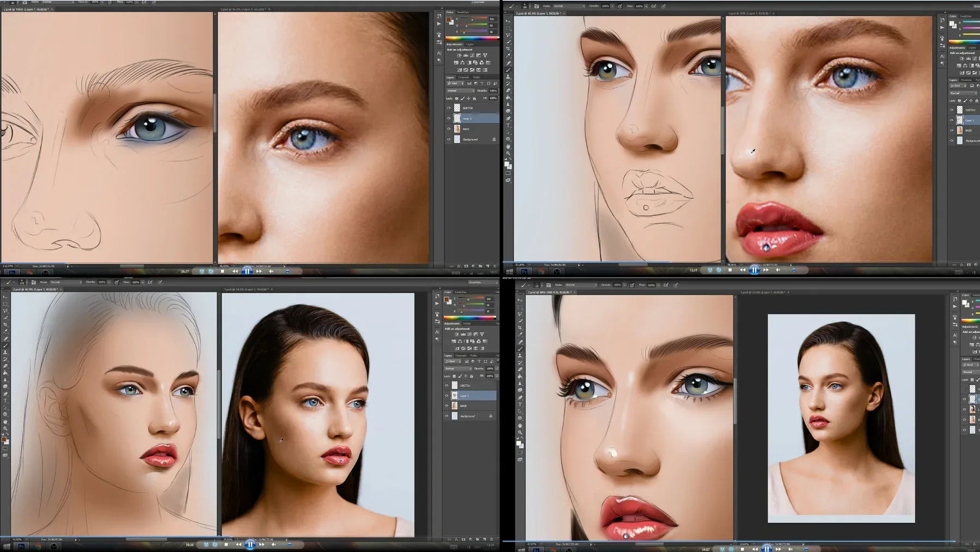Viewport: 980px width, 552px height.
Task: Stop playback in the 13:31 frame player
Action: tap(730, 270)
